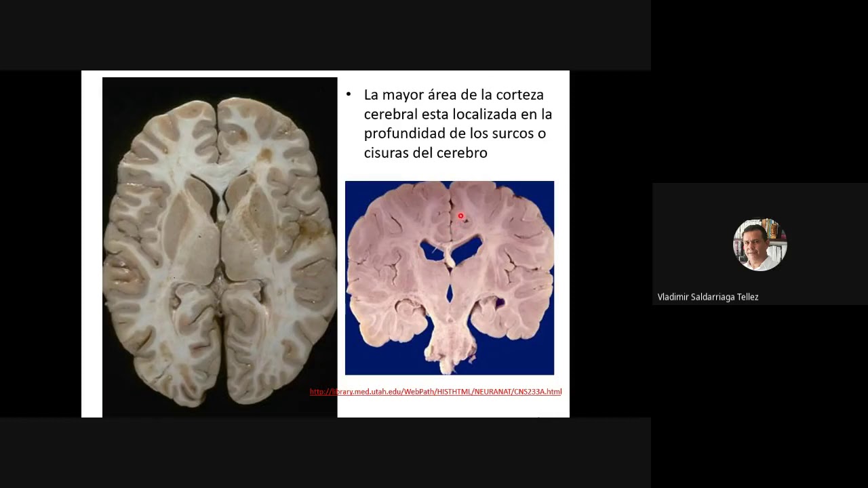Click the bullet point marker before 'La mayor'
The width and height of the screenshot is (868, 488).
tap(349, 95)
